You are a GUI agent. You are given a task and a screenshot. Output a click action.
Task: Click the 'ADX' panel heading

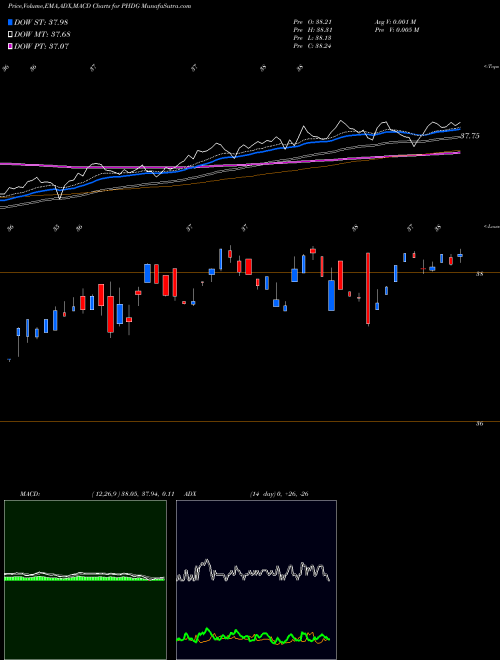coord(190,494)
